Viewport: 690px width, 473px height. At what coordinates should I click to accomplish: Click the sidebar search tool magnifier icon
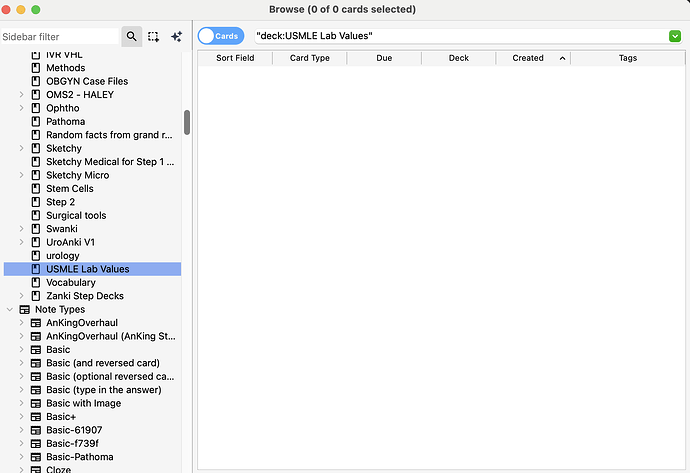(x=132, y=36)
